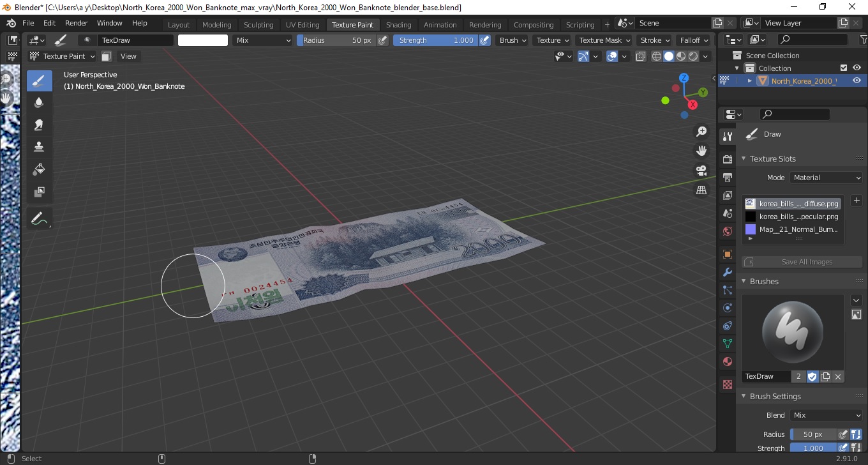Switch to material preview shading
Viewport: 868px width, 465px height.
(681, 56)
